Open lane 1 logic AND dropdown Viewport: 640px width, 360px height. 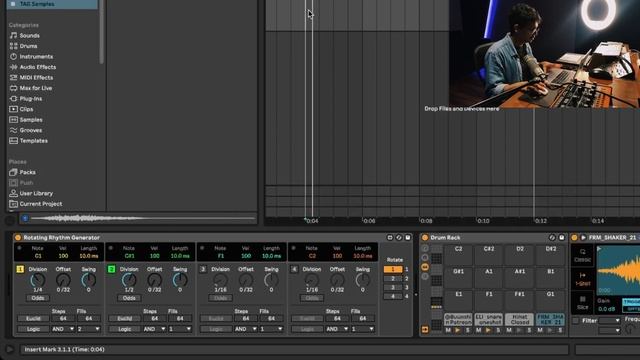[63, 329]
